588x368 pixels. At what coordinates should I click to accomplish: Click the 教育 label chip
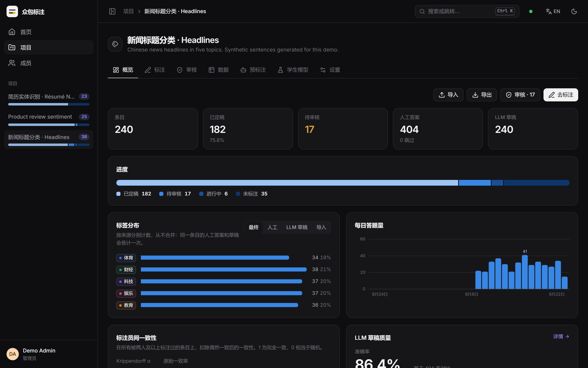click(126, 305)
